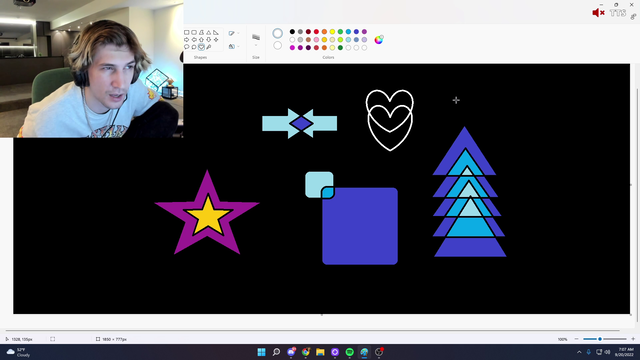Click the white double heart drawing
The height and width of the screenshot is (360, 640).
(x=390, y=120)
